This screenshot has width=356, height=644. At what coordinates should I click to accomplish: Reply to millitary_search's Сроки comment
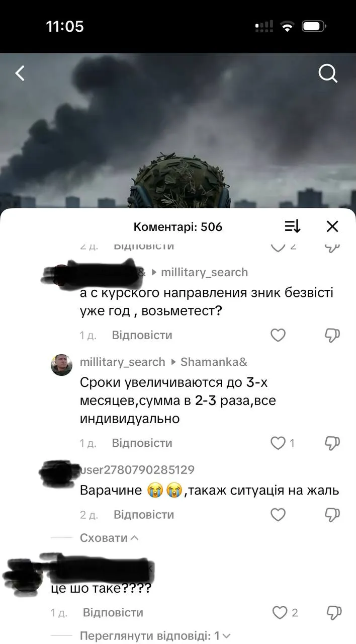tap(142, 443)
